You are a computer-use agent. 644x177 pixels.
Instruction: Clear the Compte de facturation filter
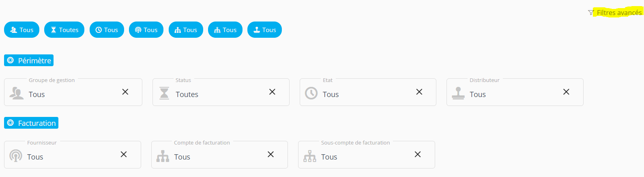270,155
